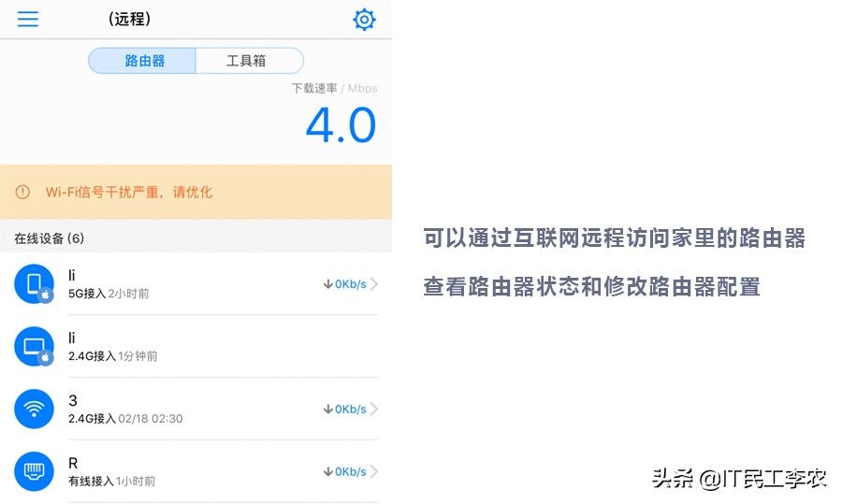Switch to the 路由器 tab

(x=144, y=61)
